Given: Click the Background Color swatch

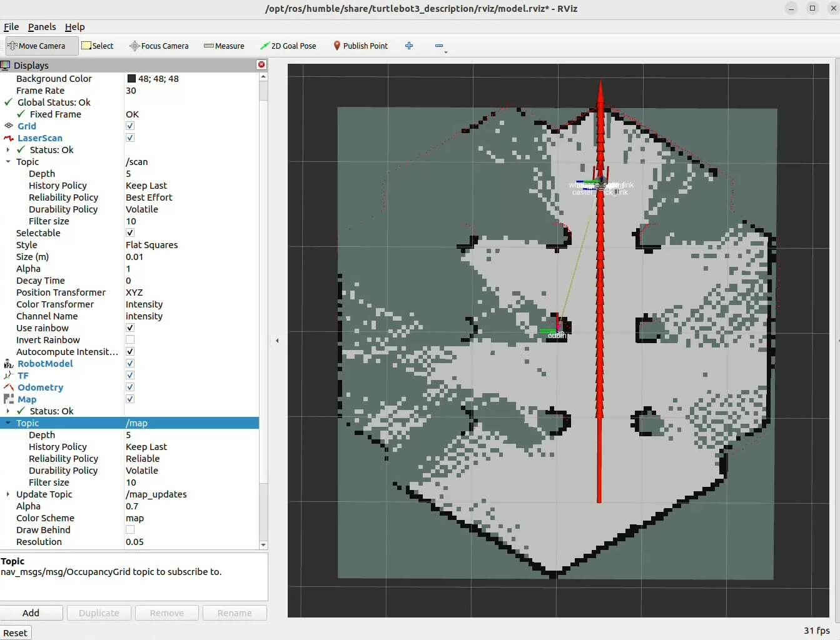Looking at the screenshot, I should pyautogui.click(x=131, y=79).
